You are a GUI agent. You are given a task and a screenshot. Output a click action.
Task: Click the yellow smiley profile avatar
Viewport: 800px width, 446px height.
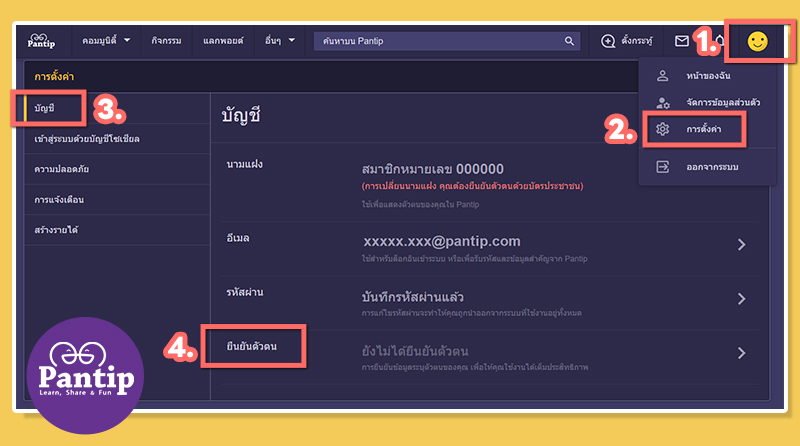click(757, 41)
